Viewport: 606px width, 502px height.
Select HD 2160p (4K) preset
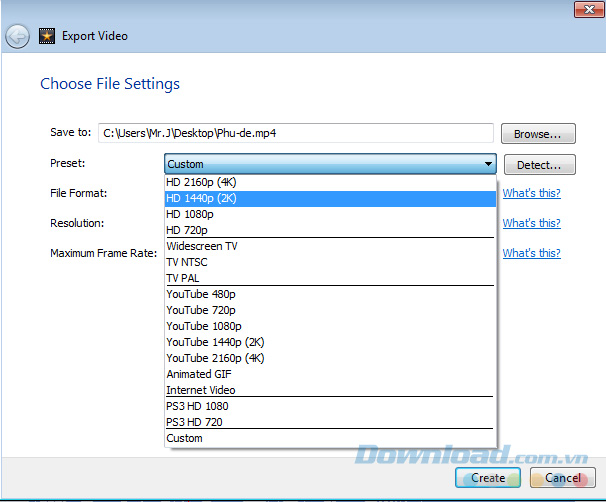coord(201,182)
